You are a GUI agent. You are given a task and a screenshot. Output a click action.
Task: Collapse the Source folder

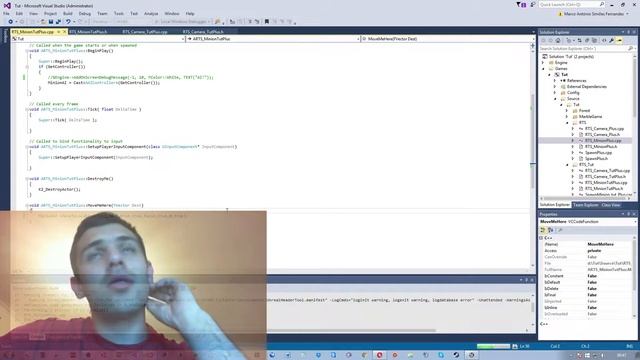(x=555, y=99)
